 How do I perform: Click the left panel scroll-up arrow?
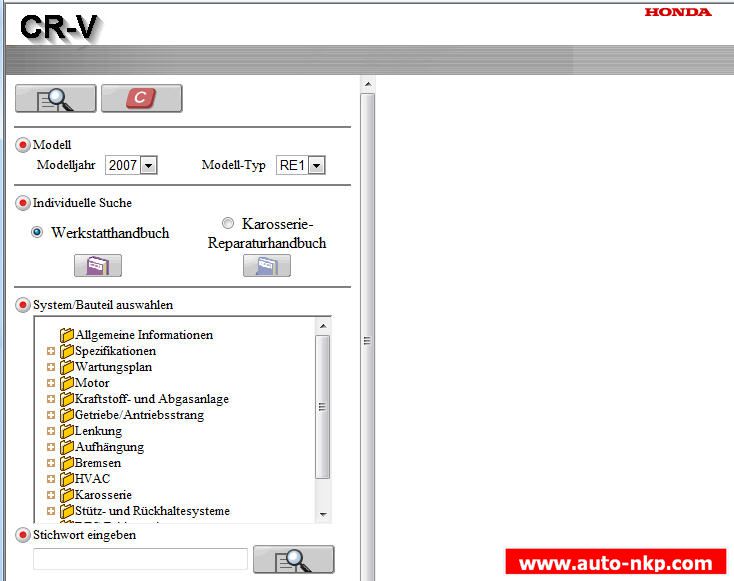pyautogui.click(x=368, y=84)
